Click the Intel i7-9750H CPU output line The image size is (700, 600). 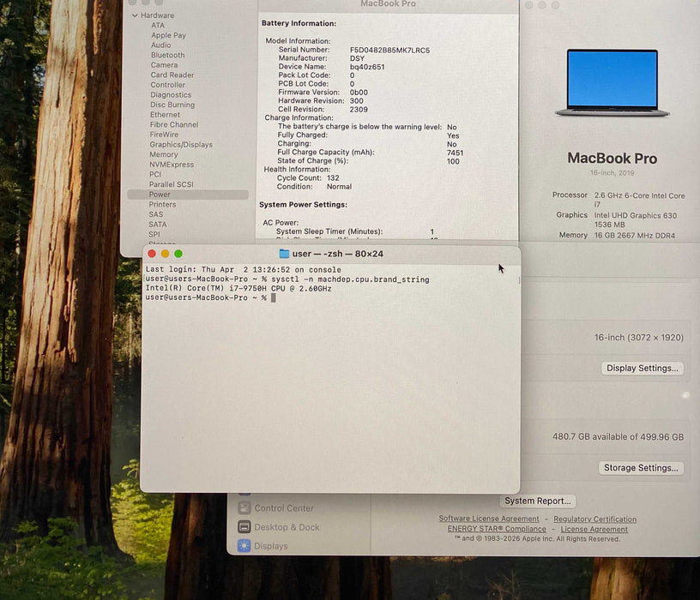[238, 289]
